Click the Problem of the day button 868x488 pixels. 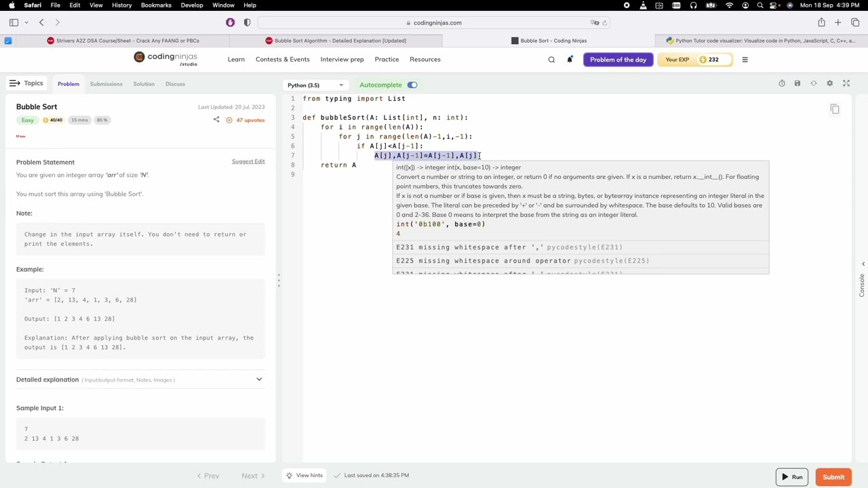pyautogui.click(x=618, y=60)
